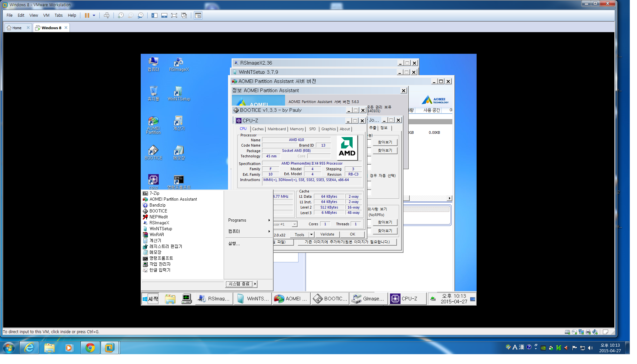Enter full screen mode via toolbar icon

[x=174, y=15]
